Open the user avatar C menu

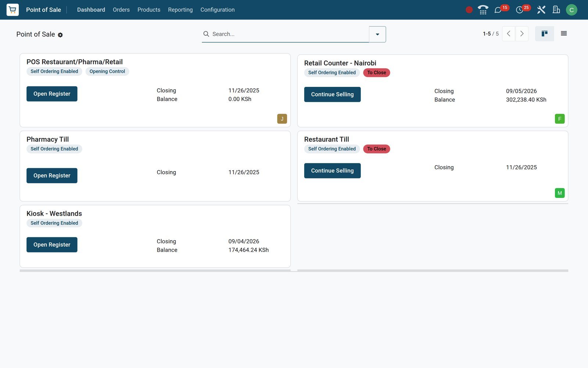pyautogui.click(x=571, y=10)
